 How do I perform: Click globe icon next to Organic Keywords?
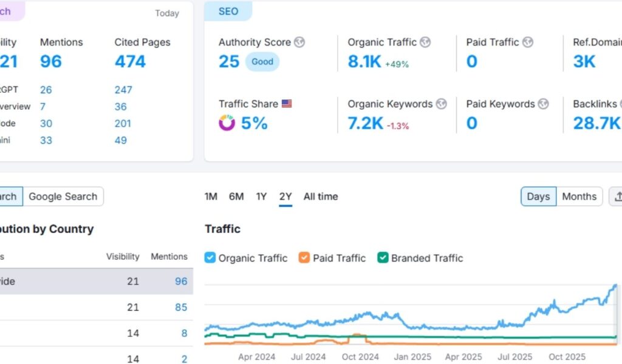(441, 104)
